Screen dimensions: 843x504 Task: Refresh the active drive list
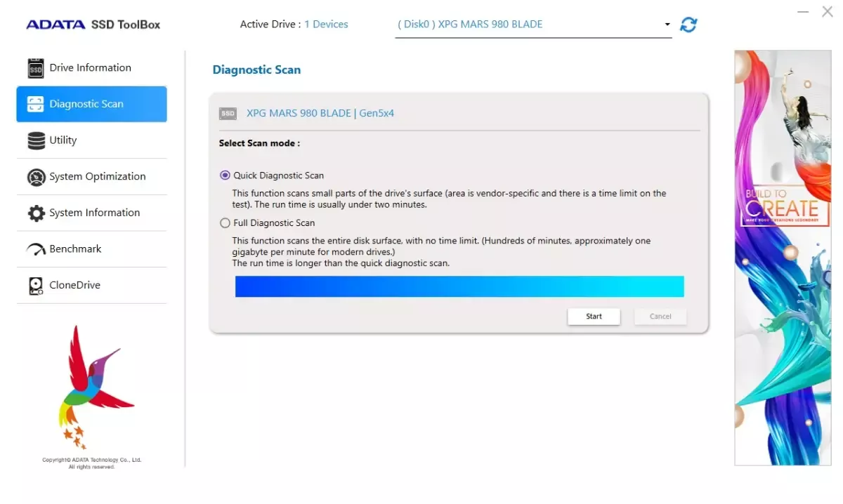688,25
